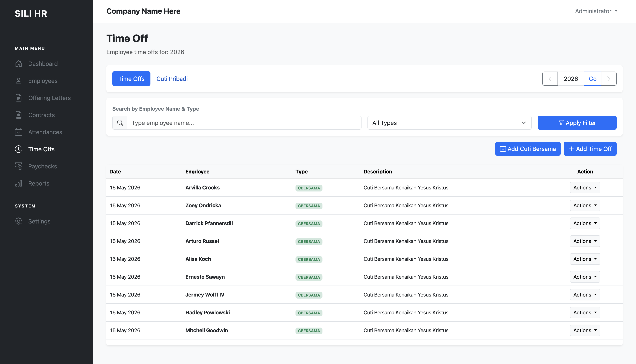
Task: Open Actions dropdown for Arturo Russel
Action: 585,241
